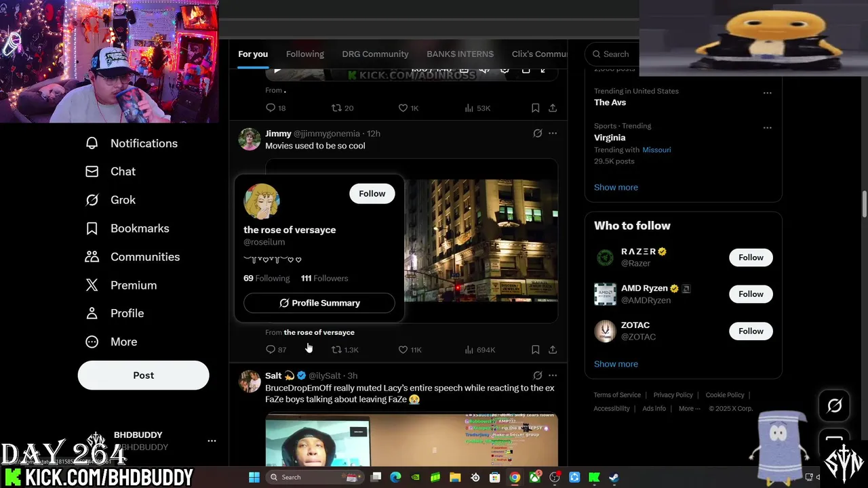Open Steam from the taskbar
This screenshot has width=868, height=488.
[614, 477]
